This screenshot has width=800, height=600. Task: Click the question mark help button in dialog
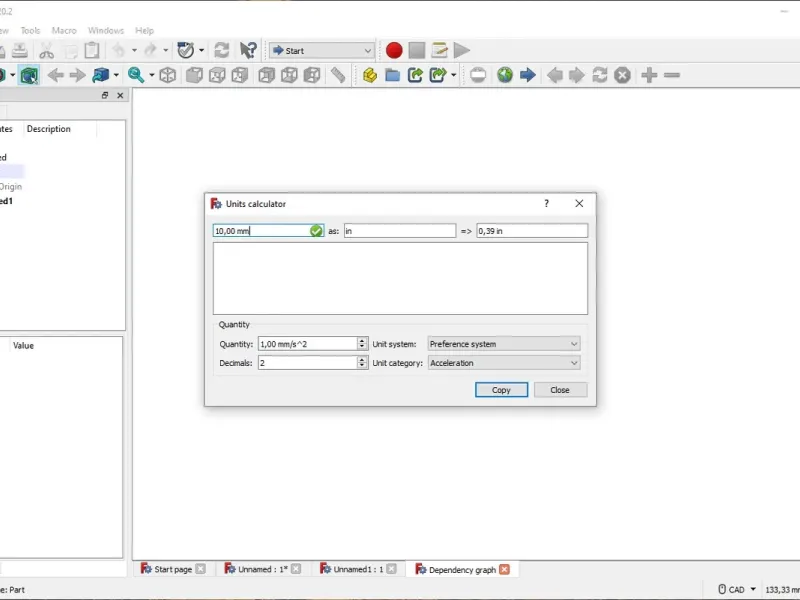point(546,203)
